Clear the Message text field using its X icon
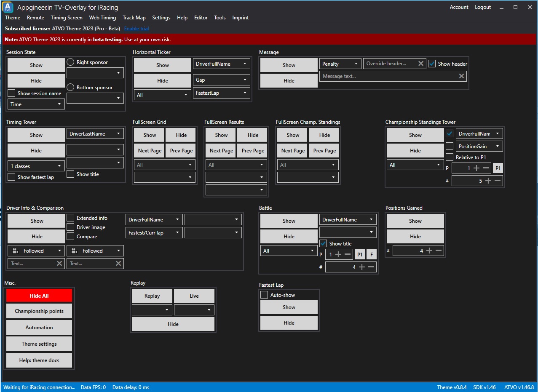The height and width of the screenshot is (392, 538). pyautogui.click(x=461, y=76)
